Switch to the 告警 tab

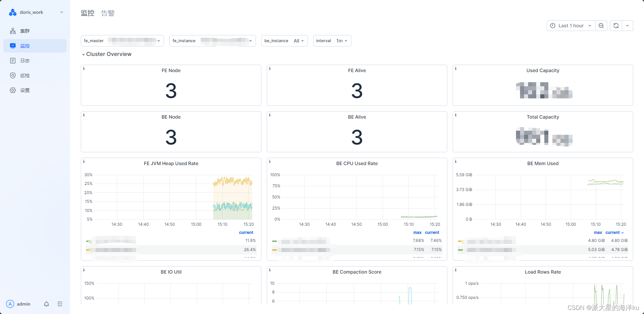click(108, 13)
